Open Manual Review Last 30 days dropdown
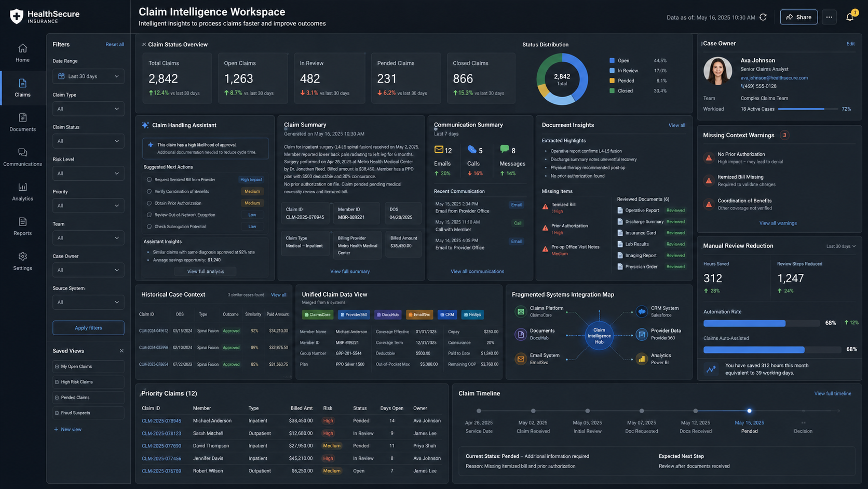868x489 pixels. click(841, 246)
